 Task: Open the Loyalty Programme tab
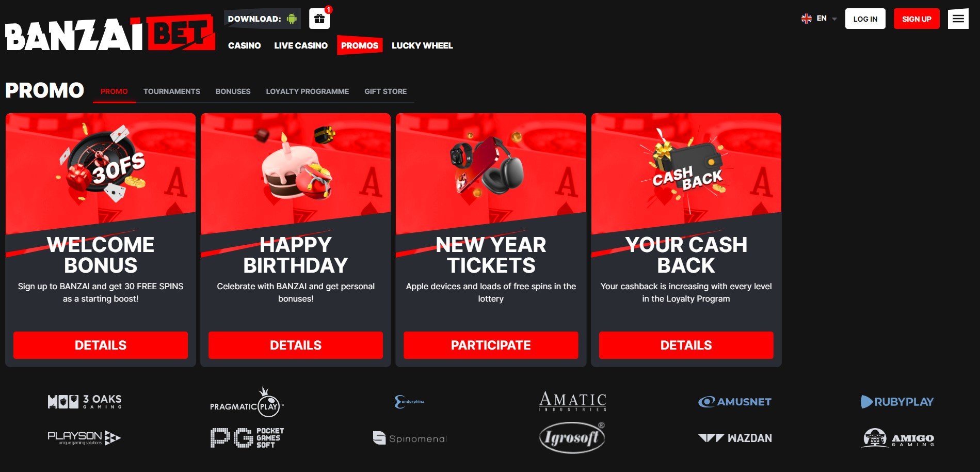[308, 91]
